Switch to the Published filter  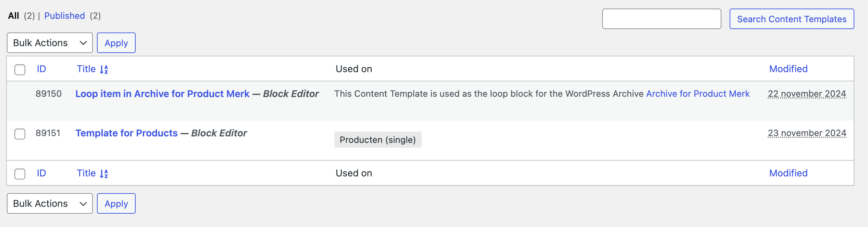coord(64,16)
